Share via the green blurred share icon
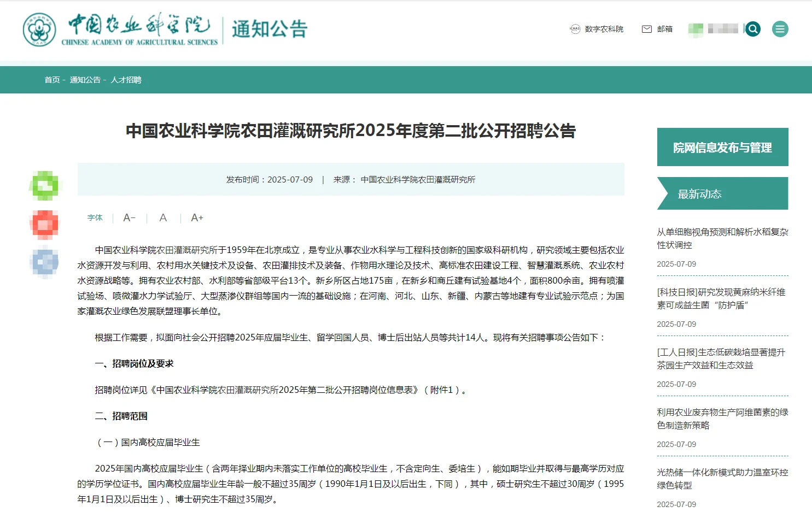The height and width of the screenshot is (512, 812). pyautogui.click(x=45, y=186)
